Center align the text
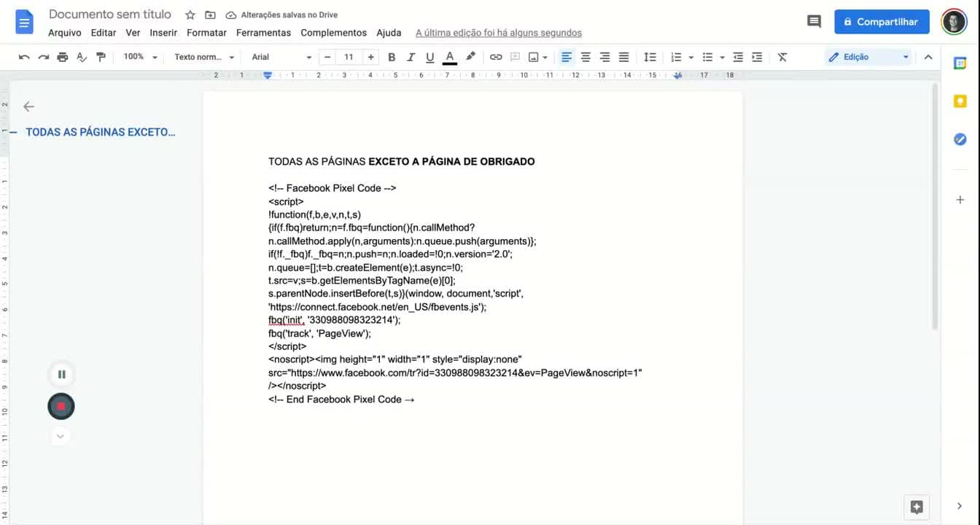The width and height of the screenshot is (980, 525). [586, 57]
